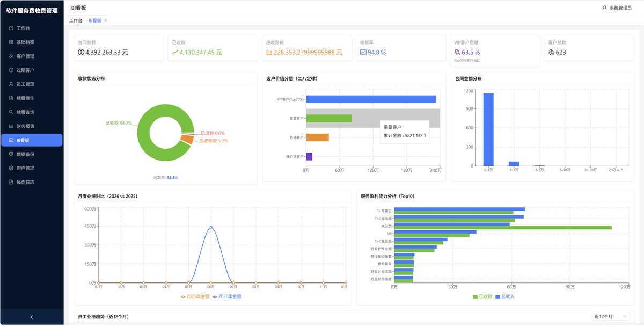Toggle the 已收款 legend in profitability chart
The image size is (644, 326).
coord(483,296)
